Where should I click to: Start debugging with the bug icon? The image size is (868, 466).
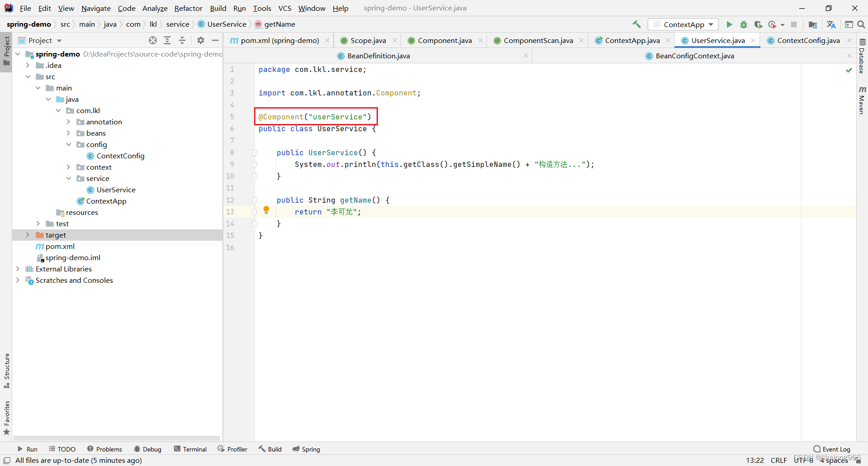point(744,24)
